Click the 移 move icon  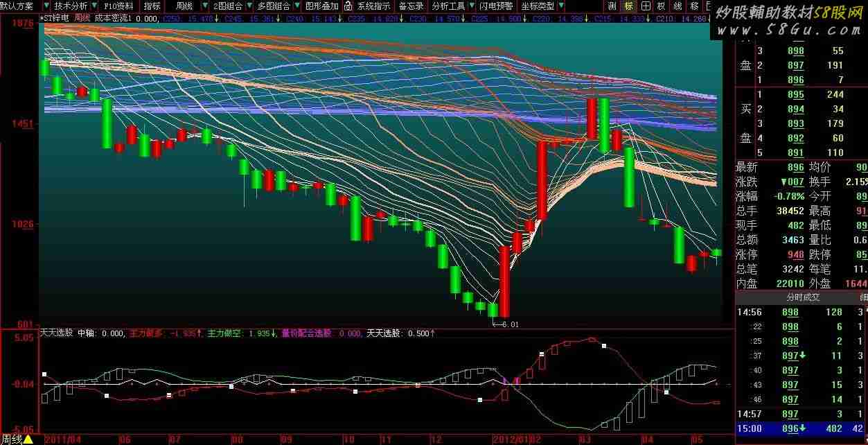[695, 6]
